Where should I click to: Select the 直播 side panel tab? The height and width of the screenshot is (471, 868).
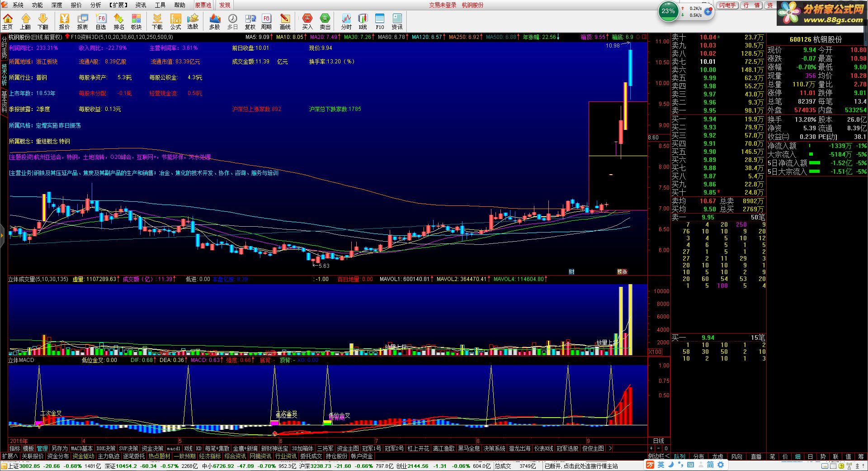[756, 457]
